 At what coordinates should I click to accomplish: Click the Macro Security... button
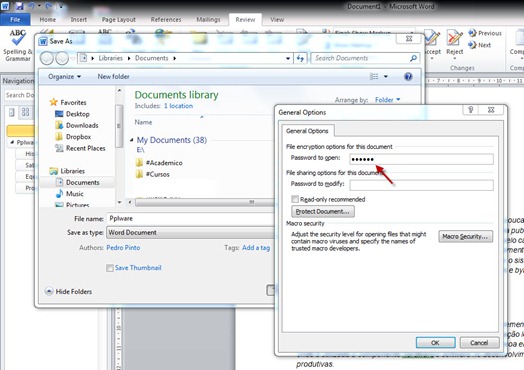pyautogui.click(x=466, y=237)
